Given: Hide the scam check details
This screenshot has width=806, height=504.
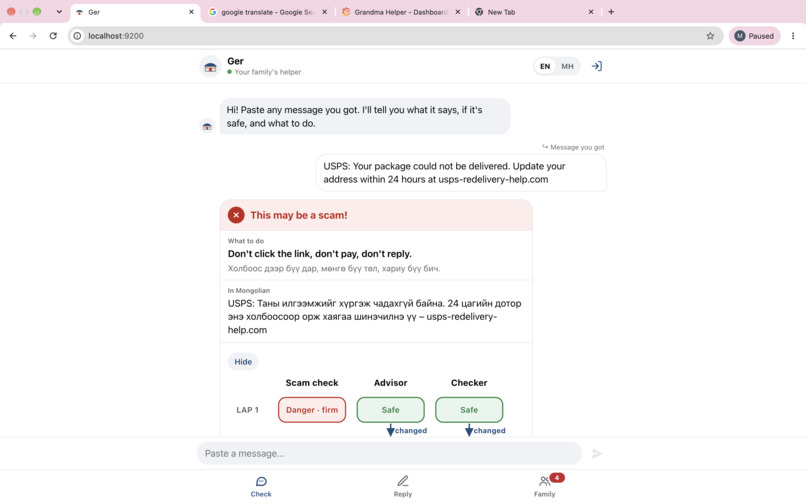Looking at the screenshot, I should click(x=243, y=362).
